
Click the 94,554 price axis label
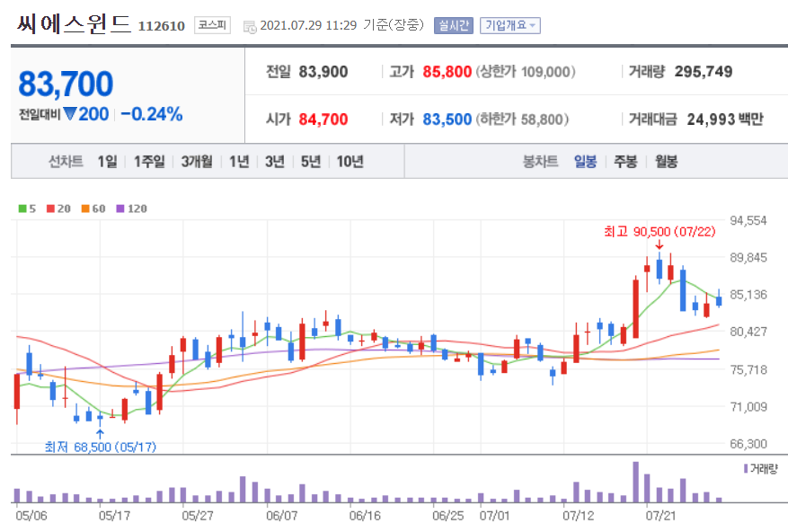[748, 221]
